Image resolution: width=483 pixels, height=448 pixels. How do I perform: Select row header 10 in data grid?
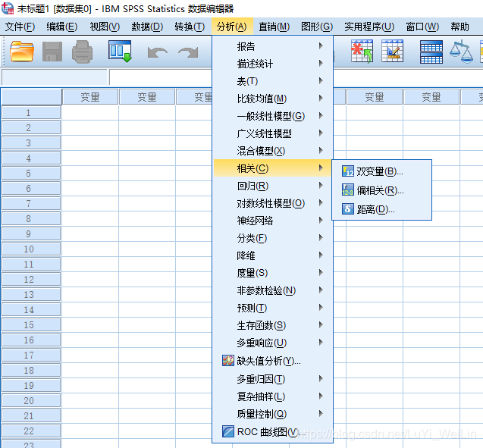click(x=31, y=249)
